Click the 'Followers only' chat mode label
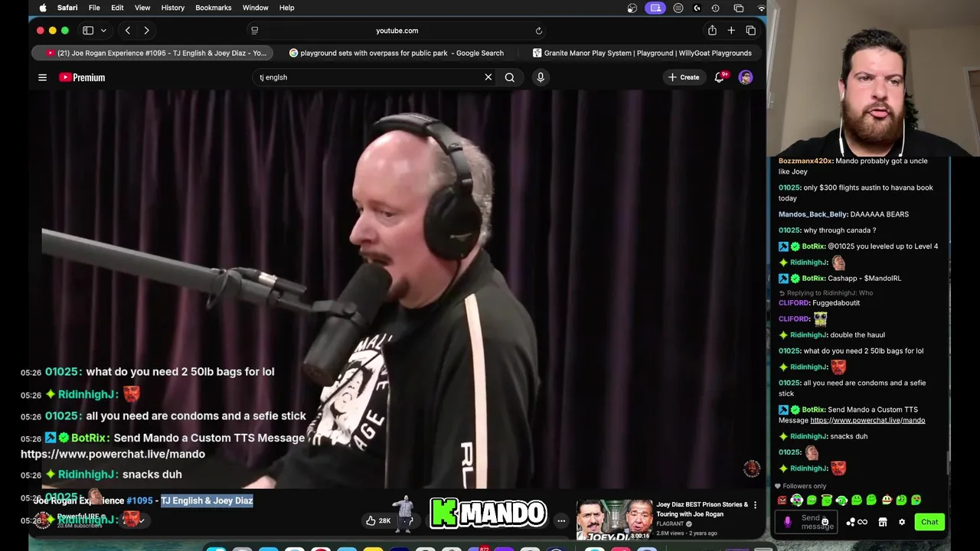The width and height of the screenshot is (980, 551). 804,486
